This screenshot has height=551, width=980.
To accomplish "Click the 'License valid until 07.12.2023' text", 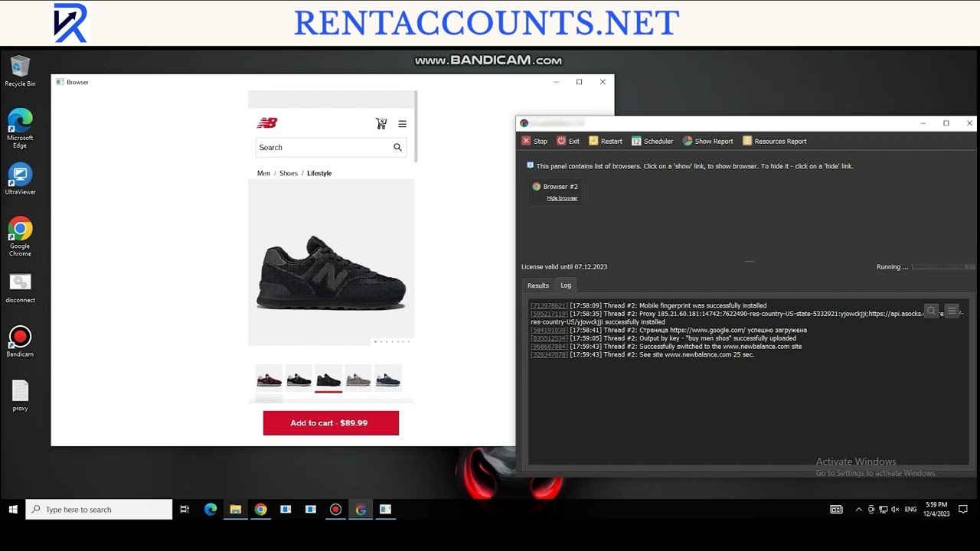I will [x=564, y=266].
